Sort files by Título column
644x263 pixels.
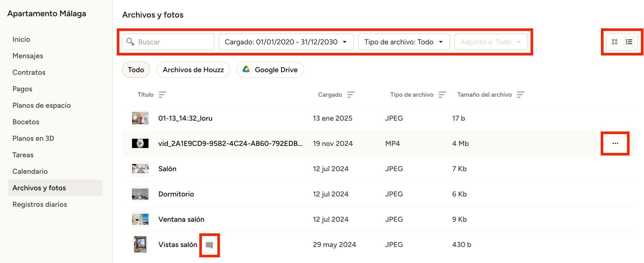[x=162, y=95]
